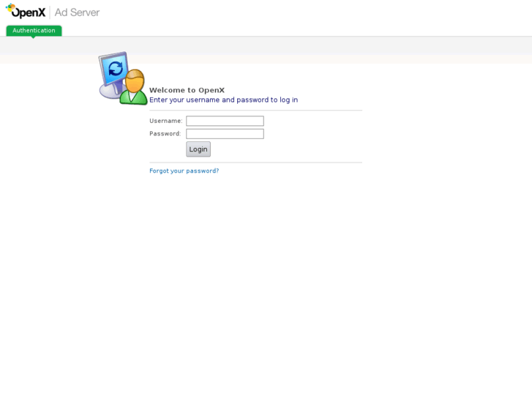Open the Forgot your password link

184,171
